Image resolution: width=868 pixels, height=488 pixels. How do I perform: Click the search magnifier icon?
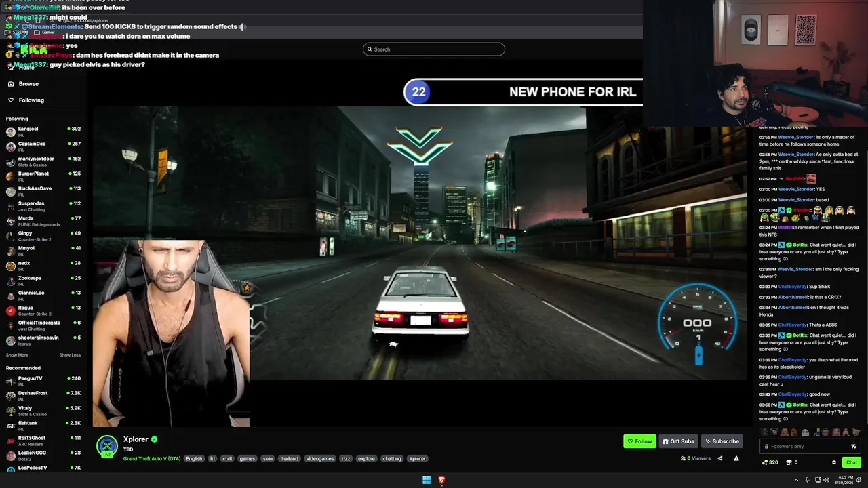click(x=370, y=49)
